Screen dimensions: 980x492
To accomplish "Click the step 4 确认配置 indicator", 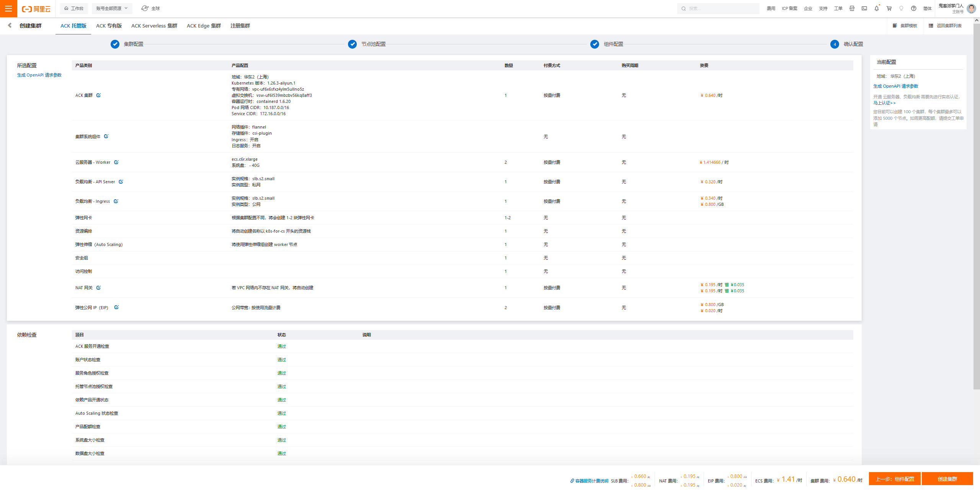I will (835, 44).
